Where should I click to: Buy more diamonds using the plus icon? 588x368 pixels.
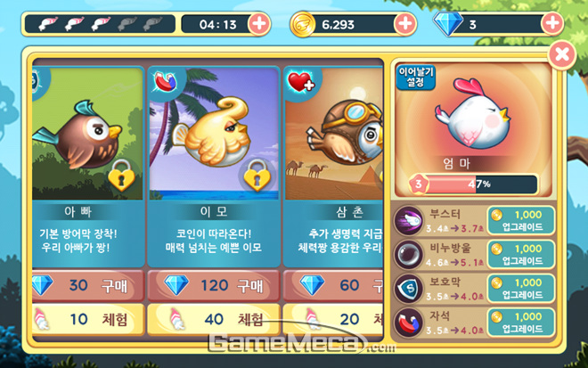(x=552, y=23)
